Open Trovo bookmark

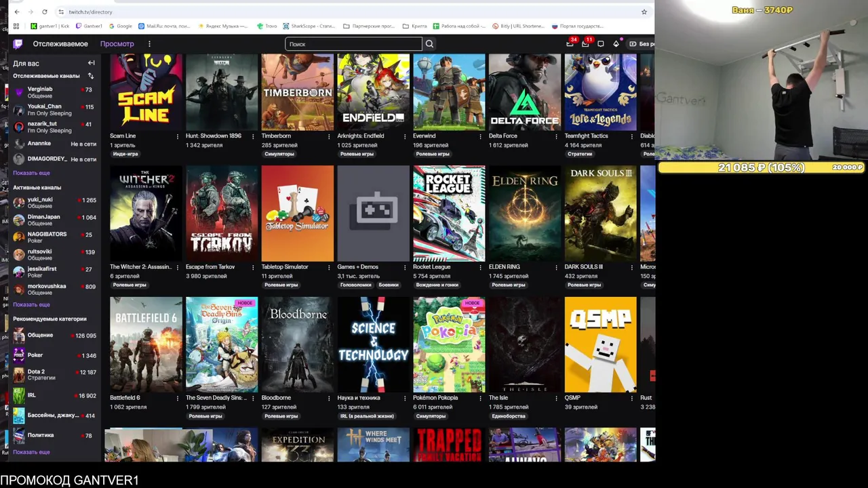267,26
